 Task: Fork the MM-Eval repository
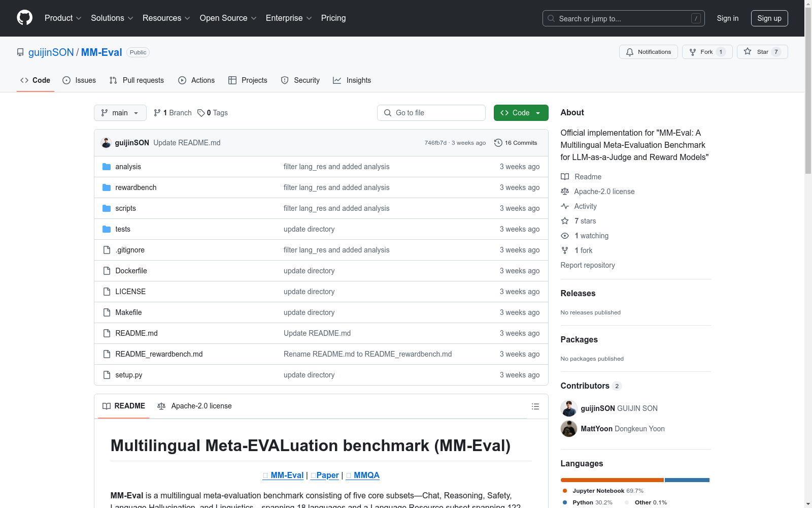707,52
